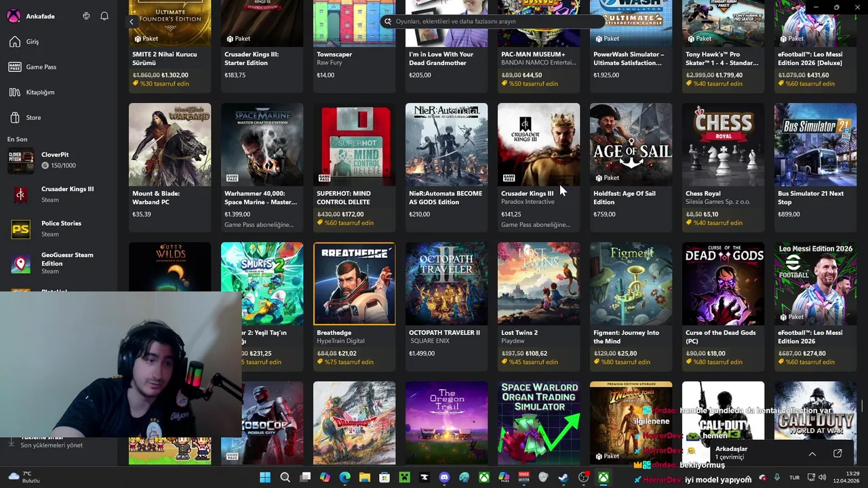Open The Oregon Trail cover
The height and width of the screenshot is (488, 868).
(446, 423)
